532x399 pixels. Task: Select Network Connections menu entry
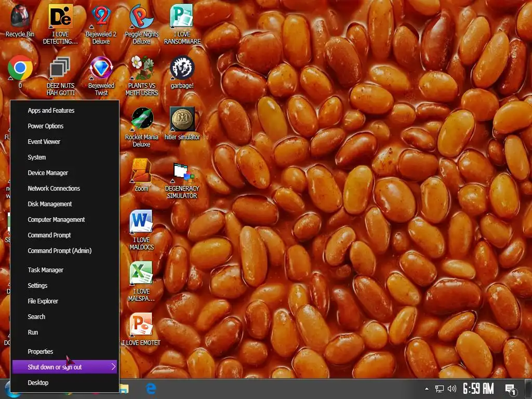(x=65, y=188)
